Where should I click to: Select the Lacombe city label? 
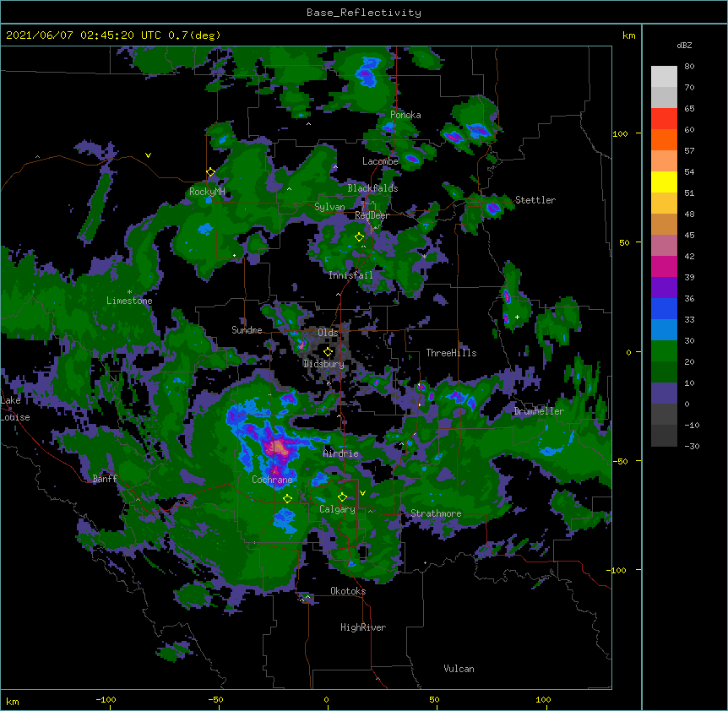coord(380,161)
